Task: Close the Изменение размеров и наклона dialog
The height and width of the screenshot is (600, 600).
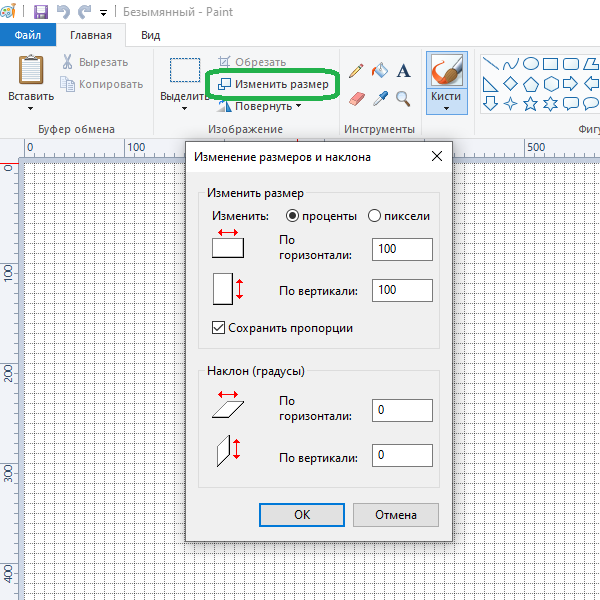Action: [437, 156]
